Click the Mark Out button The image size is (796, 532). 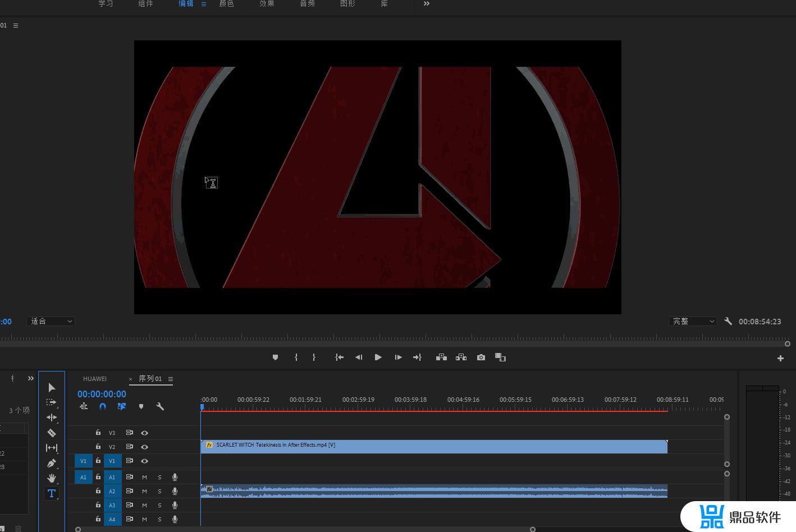314,357
